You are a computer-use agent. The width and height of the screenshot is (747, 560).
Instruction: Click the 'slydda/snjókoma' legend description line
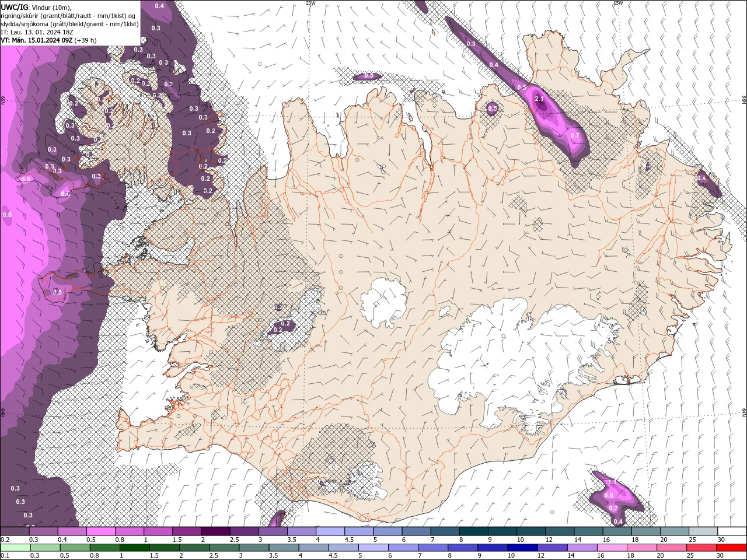click(69, 24)
